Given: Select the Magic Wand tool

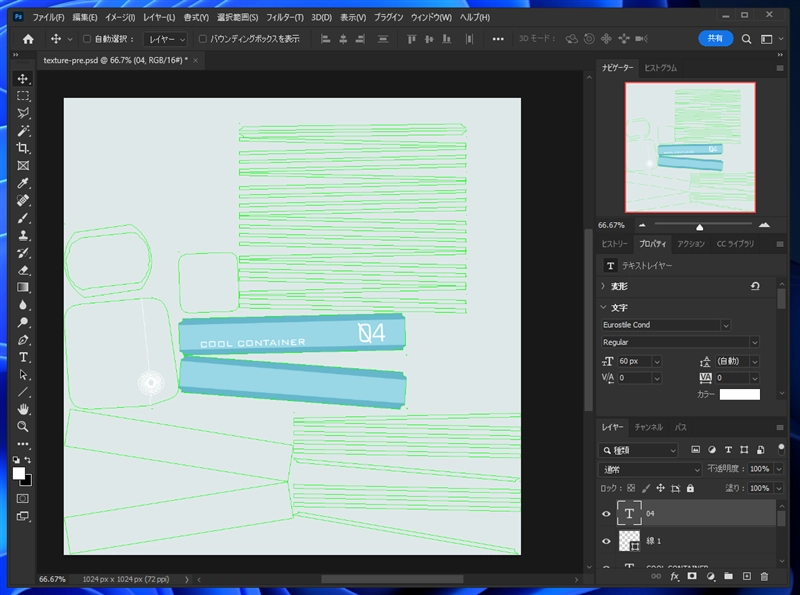Looking at the screenshot, I should (23, 131).
